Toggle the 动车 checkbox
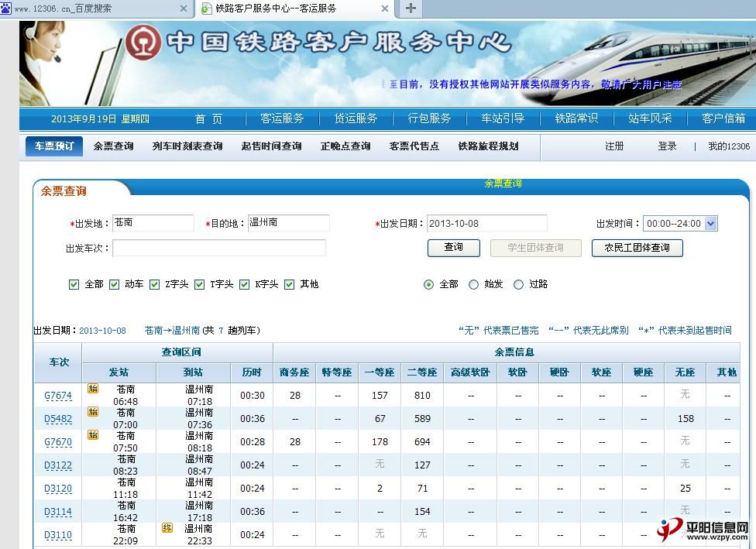The image size is (756, 549). pyautogui.click(x=115, y=284)
